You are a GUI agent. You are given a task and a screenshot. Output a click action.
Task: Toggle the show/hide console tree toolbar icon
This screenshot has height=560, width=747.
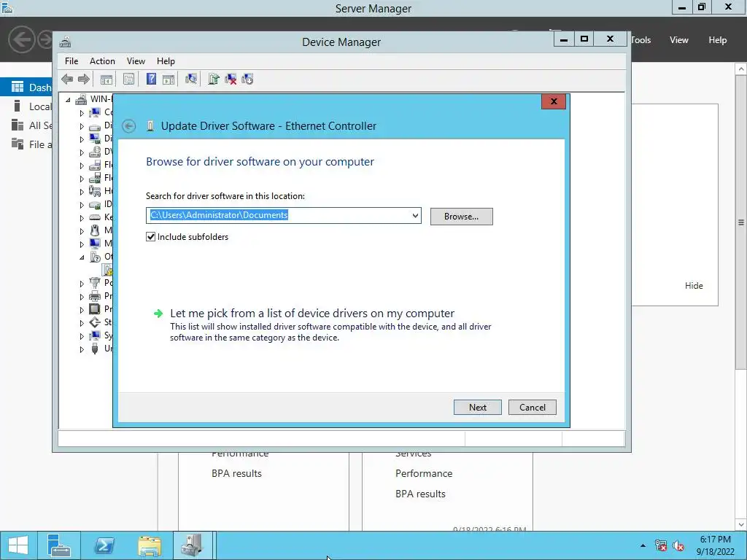click(x=107, y=79)
